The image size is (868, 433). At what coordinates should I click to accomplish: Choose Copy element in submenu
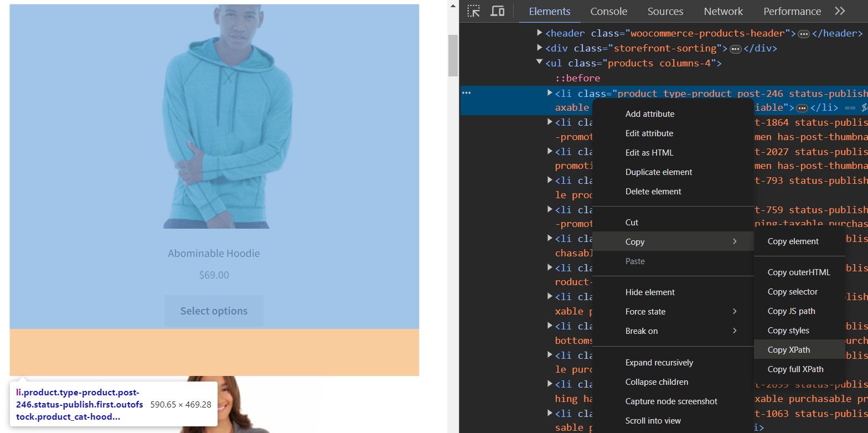[x=799, y=241]
